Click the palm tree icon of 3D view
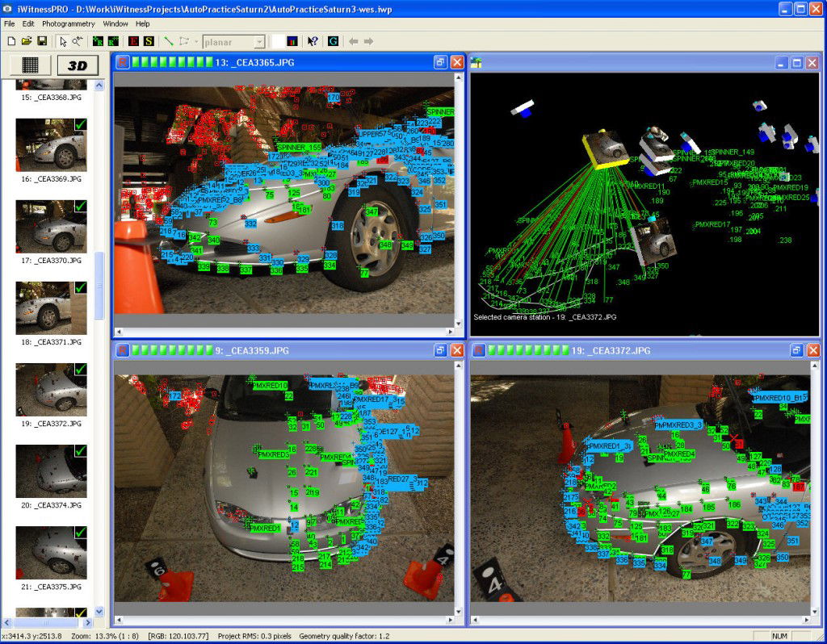The image size is (827, 644). pos(476,63)
